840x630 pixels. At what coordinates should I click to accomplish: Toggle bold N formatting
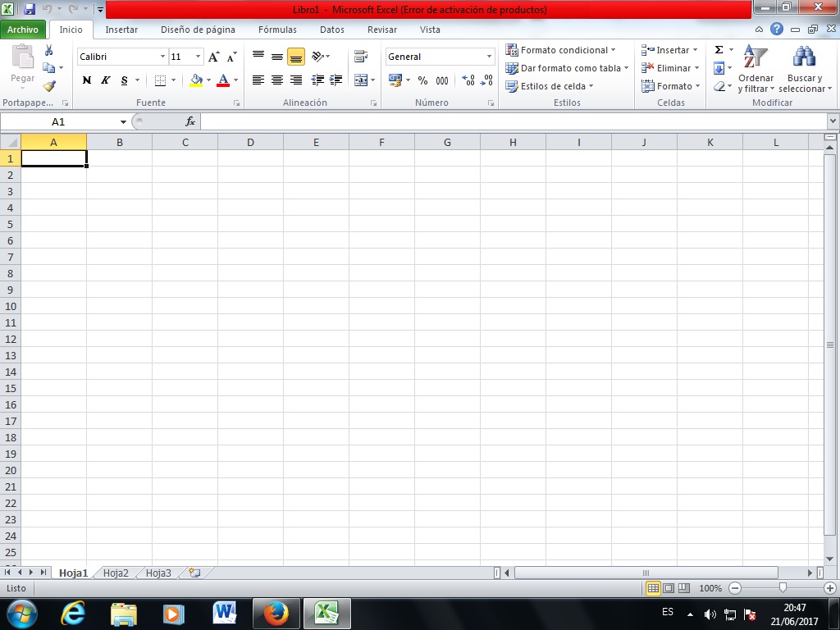(87, 80)
